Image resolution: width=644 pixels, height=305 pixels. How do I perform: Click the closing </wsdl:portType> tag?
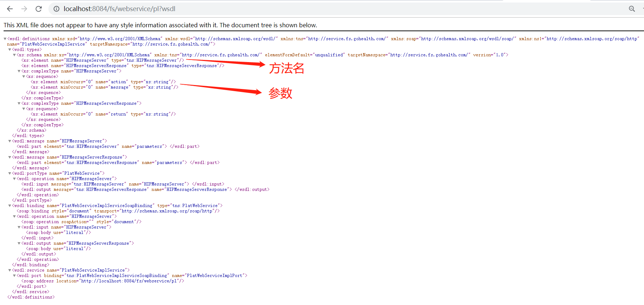tap(32, 200)
